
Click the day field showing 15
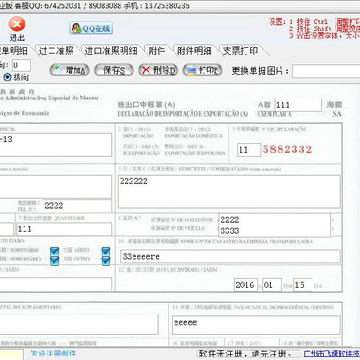coord(303,285)
